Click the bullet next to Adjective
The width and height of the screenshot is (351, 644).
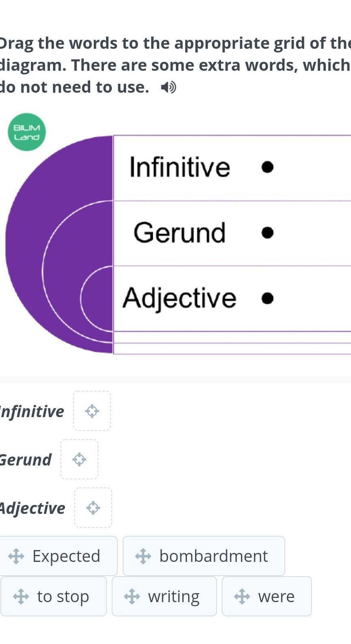click(267, 298)
